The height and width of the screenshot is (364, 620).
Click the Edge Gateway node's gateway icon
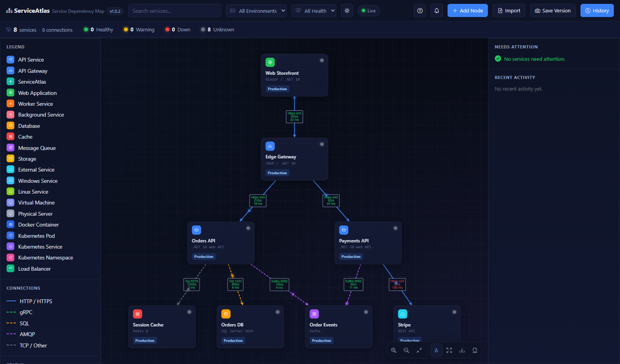coord(270,146)
